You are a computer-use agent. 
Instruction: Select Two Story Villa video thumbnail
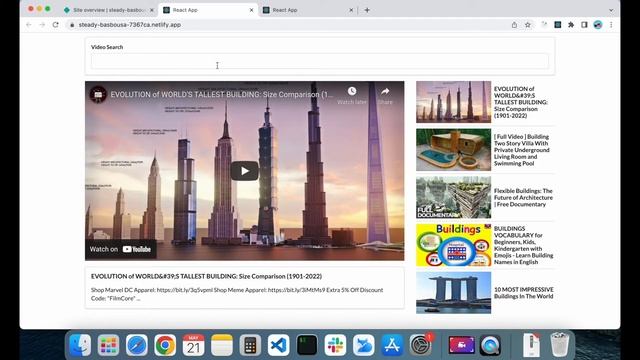[x=453, y=150]
